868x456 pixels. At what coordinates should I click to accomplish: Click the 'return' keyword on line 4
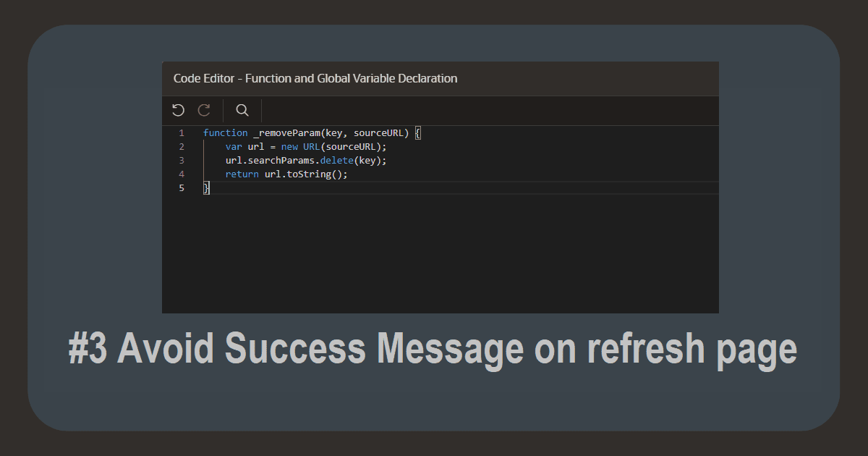click(x=242, y=174)
